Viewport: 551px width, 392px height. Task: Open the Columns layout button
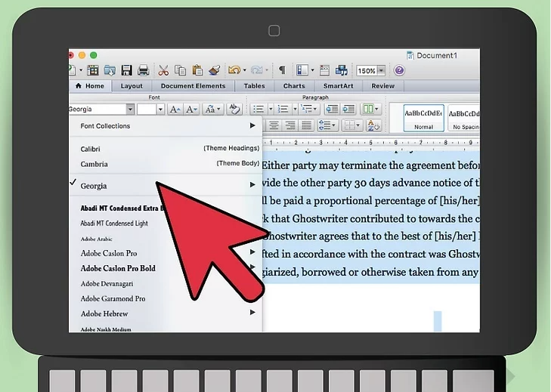tap(370, 110)
